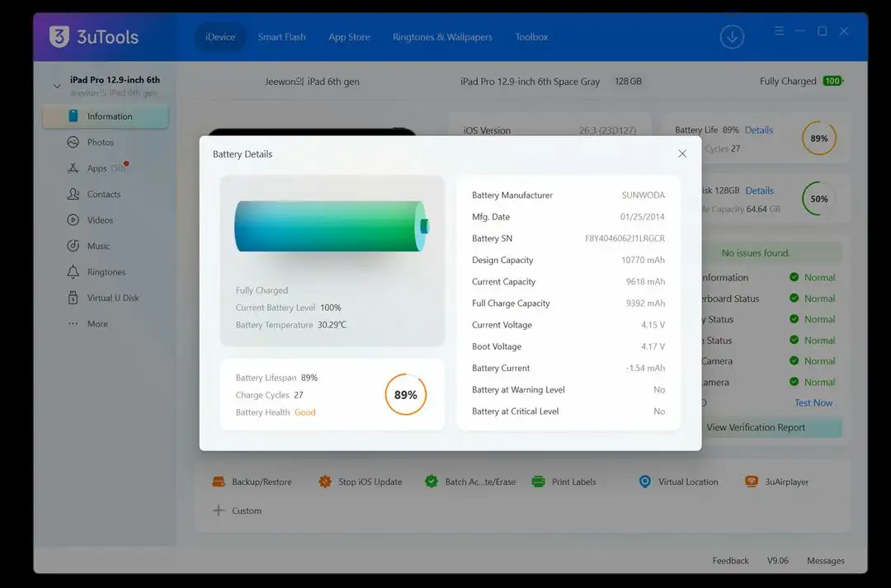Switch to the Smart Flash tab

pyautogui.click(x=282, y=37)
